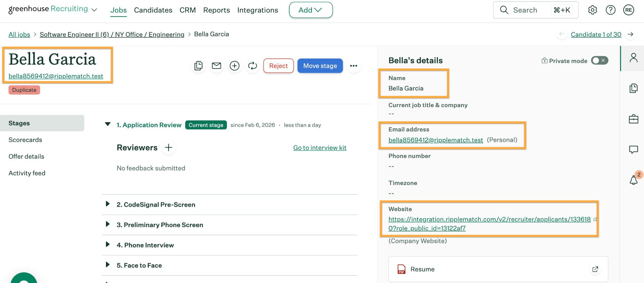Open the help question mark icon
This screenshot has width=644, height=283.
coord(610,10)
